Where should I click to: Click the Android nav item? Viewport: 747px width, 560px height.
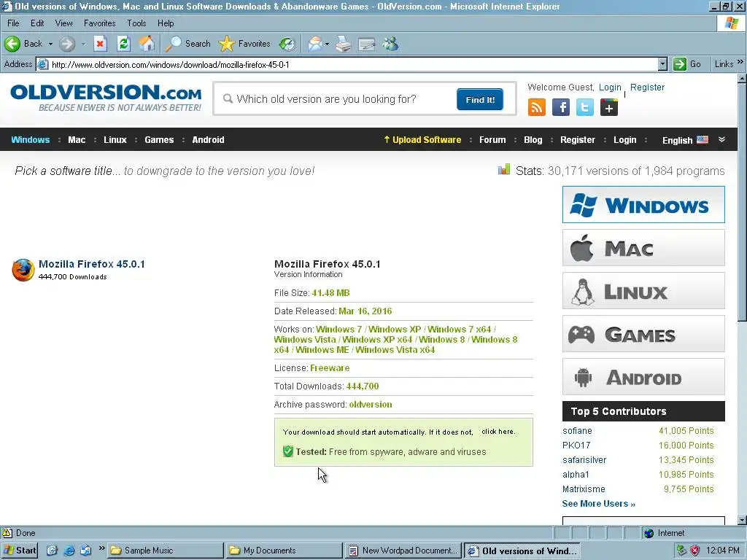tap(208, 139)
